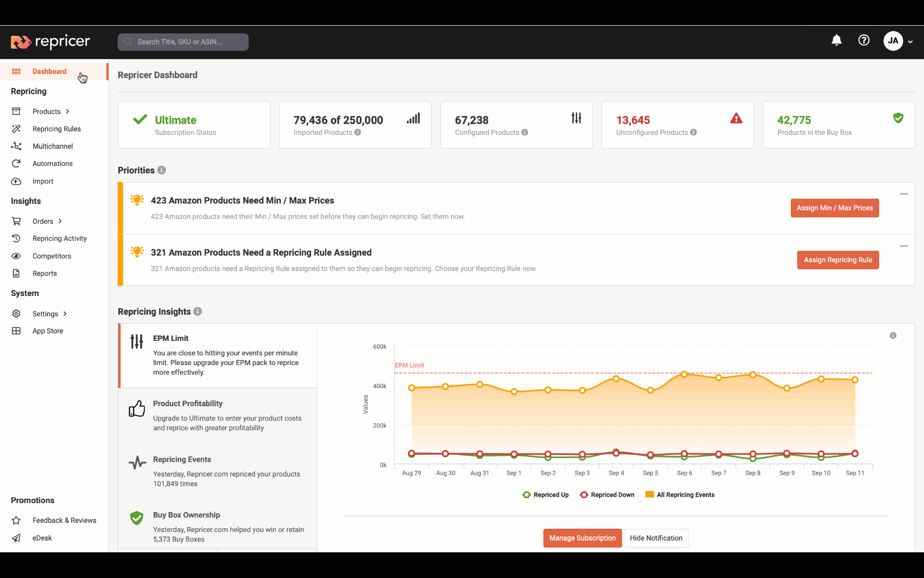Open eDesk from Promotions
Viewport: 924px width, 578px height.
tap(42, 538)
